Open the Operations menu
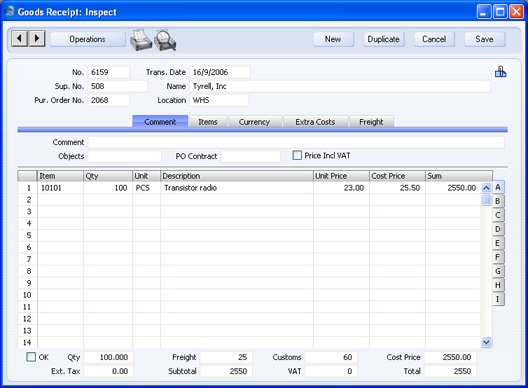The image size is (528, 388). [88, 39]
